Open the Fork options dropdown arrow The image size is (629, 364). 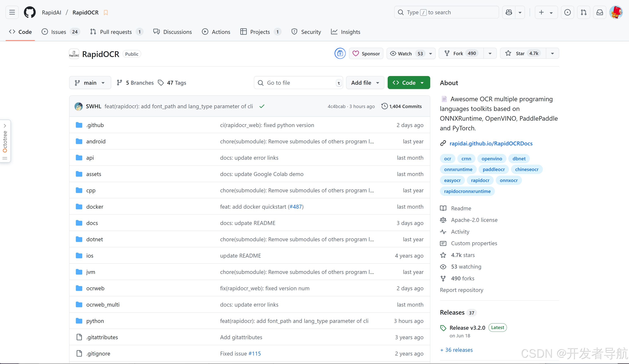coord(490,53)
